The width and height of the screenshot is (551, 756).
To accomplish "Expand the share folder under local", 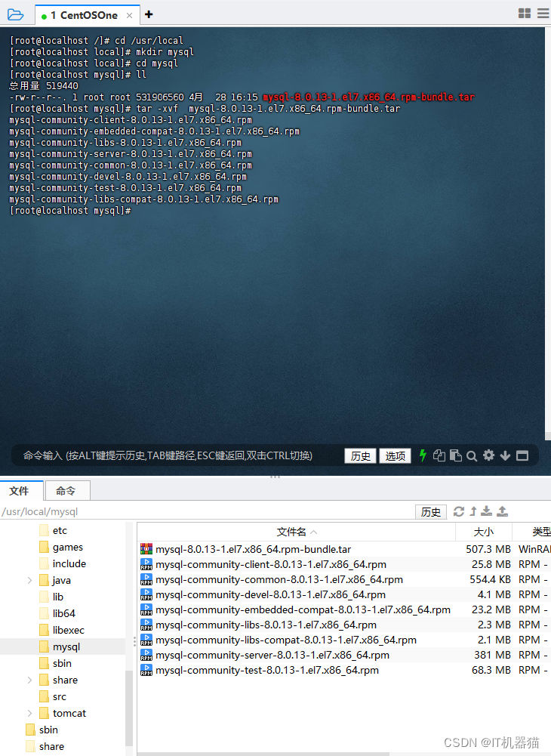I will tap(29, 680).
